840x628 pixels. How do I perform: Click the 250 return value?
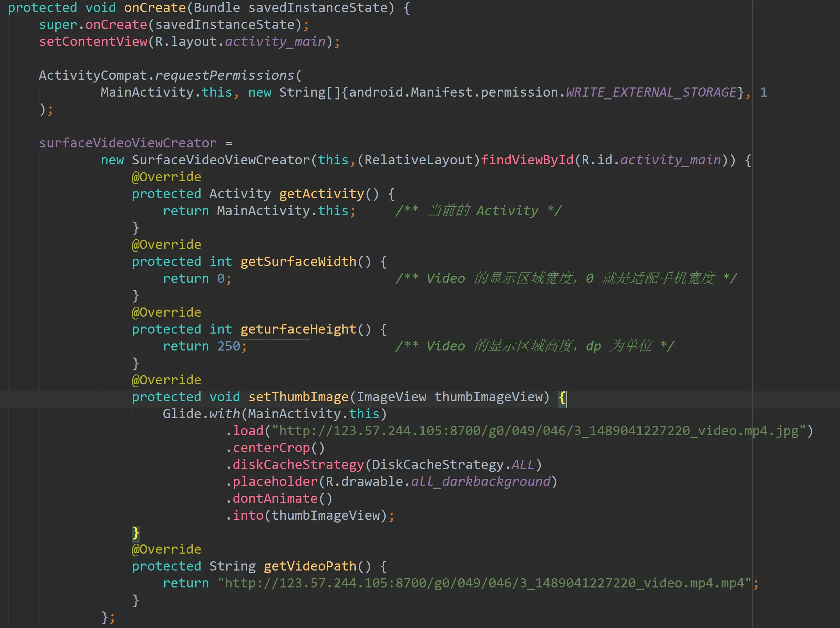coord(228,346)
